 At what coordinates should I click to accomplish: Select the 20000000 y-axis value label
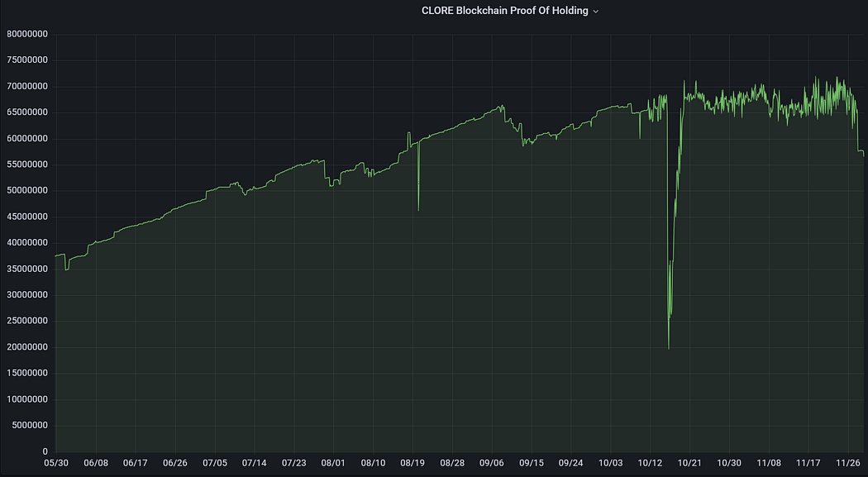27,347
